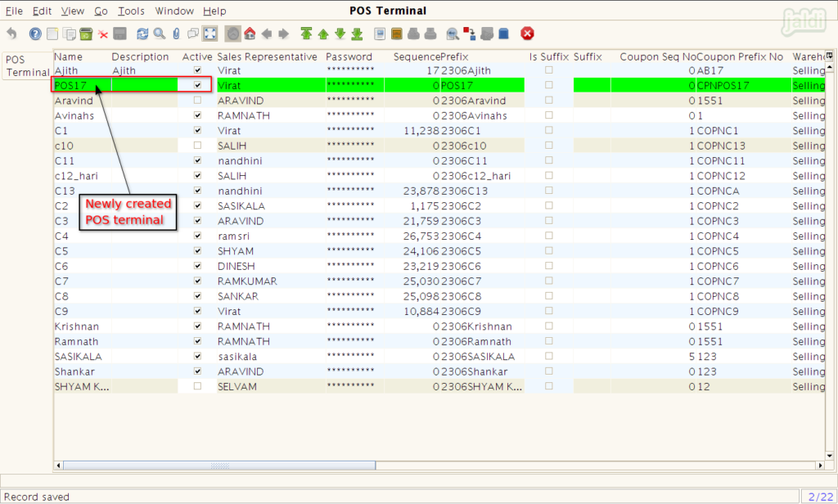Click the Check Requests icon
The image size is (838, 504).
point(487,34)
